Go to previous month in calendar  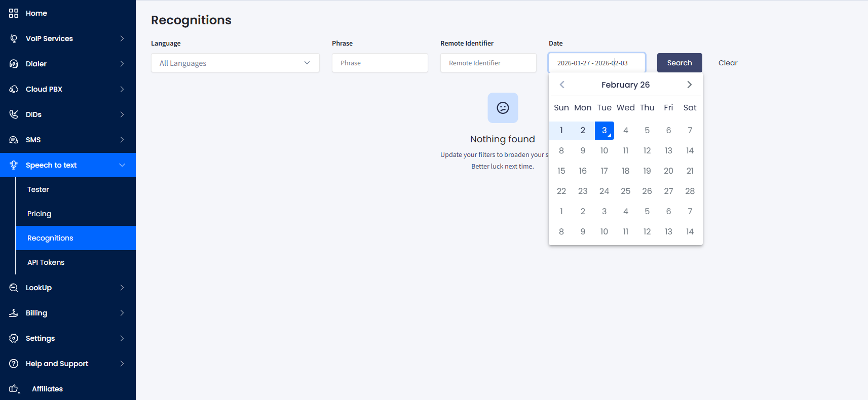pos(562,85)
